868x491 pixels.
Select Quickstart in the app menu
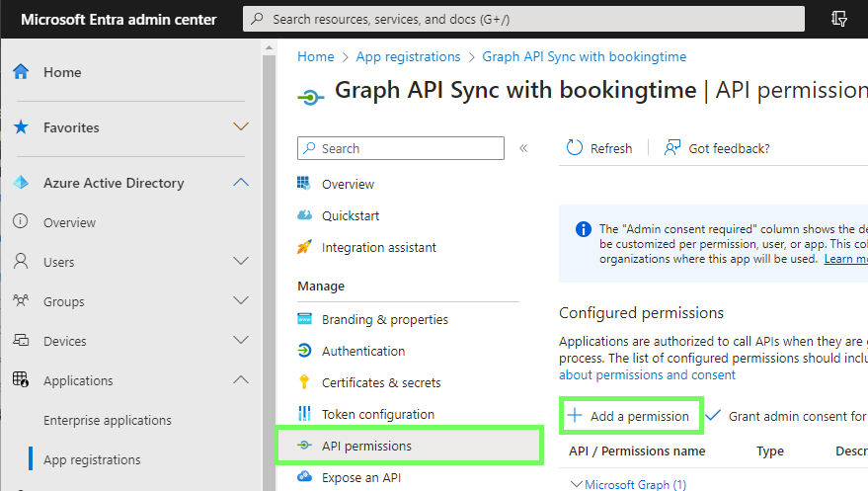coord(351,215)
